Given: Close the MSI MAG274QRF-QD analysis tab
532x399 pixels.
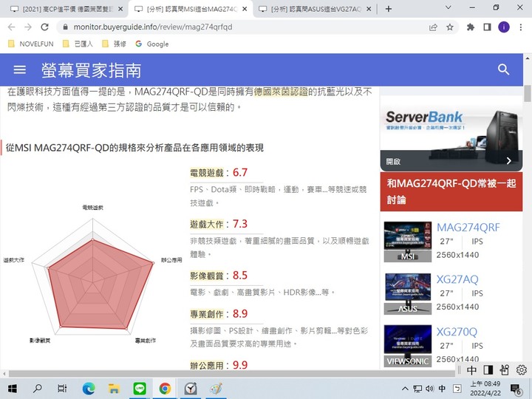Looking at the screenshot, I should (245, 9).
